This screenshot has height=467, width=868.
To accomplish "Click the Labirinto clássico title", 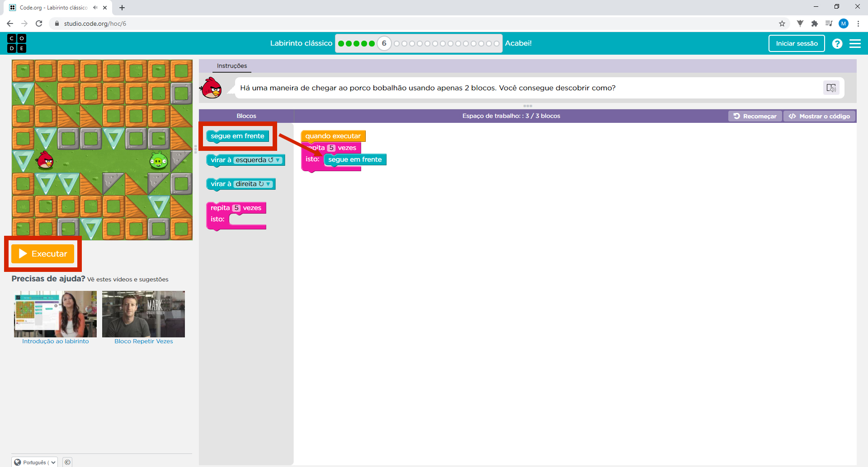I will [301, 43].
